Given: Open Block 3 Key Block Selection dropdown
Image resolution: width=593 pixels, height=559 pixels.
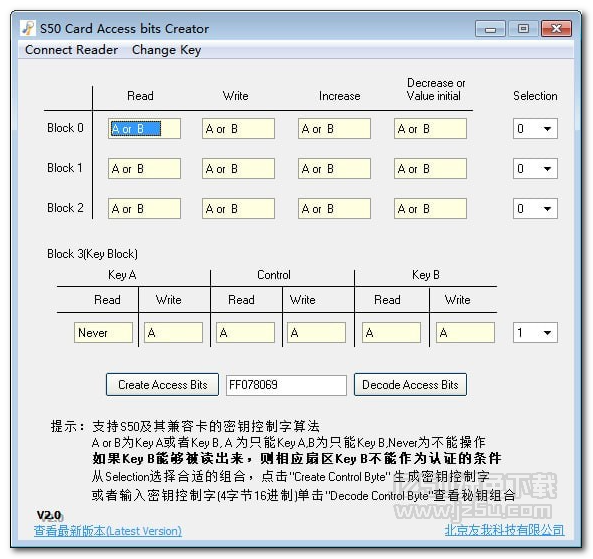Looking at the screenshot, I should [535, 333].
